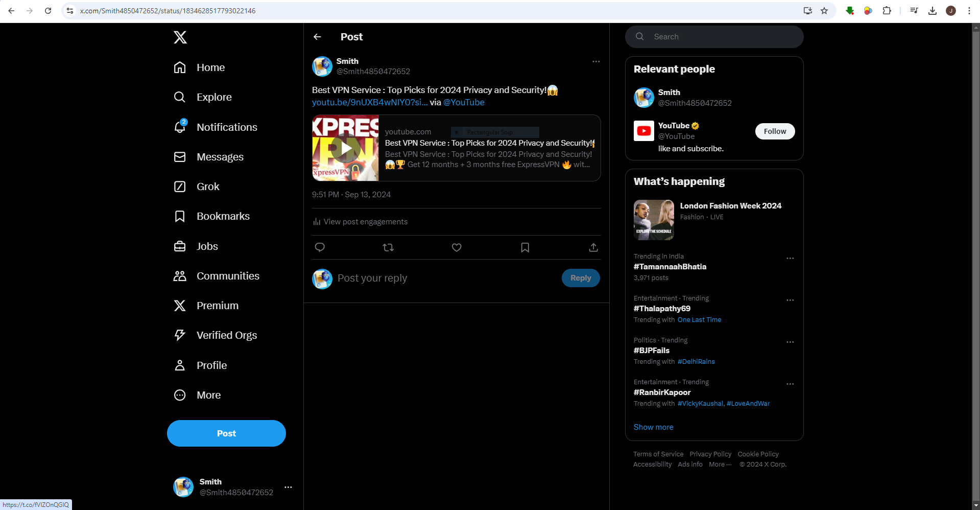The width and height of the screenshot is (980, 510).
Task: Open more options for #TamannaahBhatia trend
Action: [x=790, y=259]
